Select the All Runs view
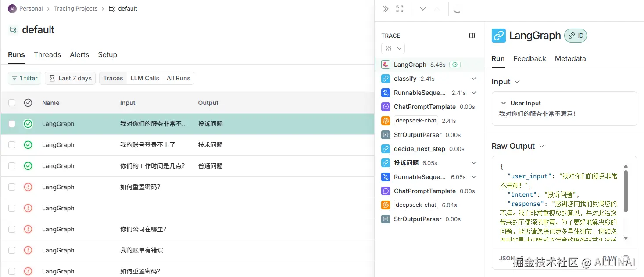The width and height of the screenshot is (644, 277). click(x=179, y=78)
